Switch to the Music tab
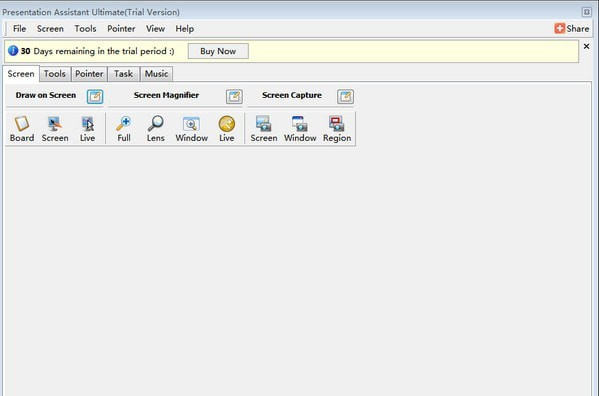This screenshot has height=396, width=599. pos(156,74)
